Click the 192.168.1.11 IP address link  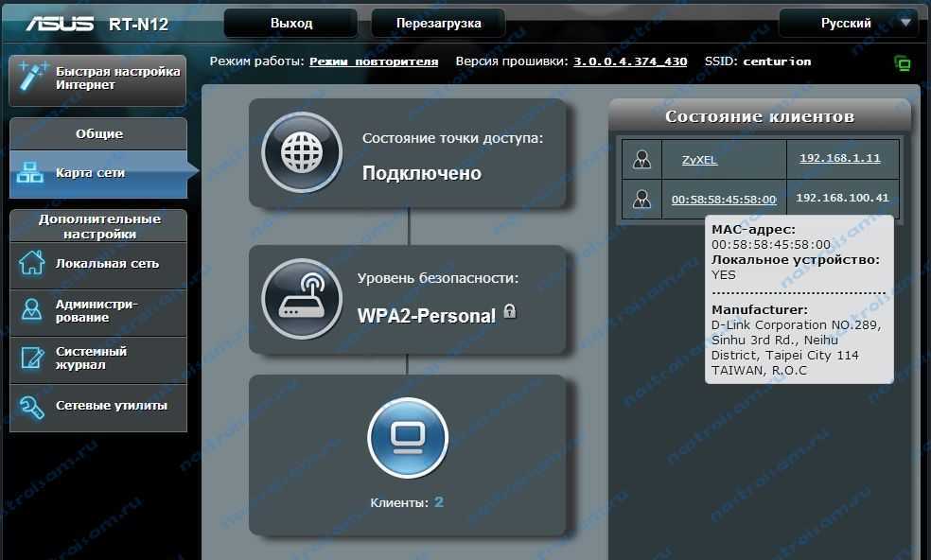839,158
